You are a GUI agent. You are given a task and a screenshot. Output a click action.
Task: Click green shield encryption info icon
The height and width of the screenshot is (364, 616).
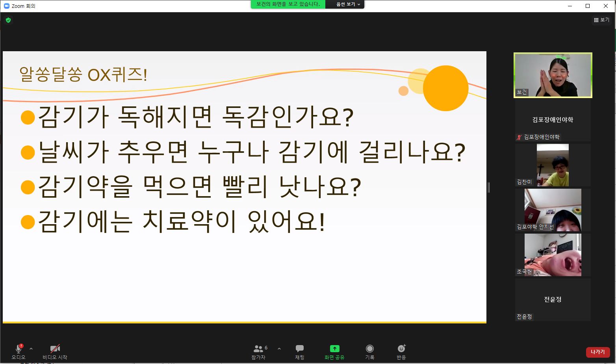8,20
